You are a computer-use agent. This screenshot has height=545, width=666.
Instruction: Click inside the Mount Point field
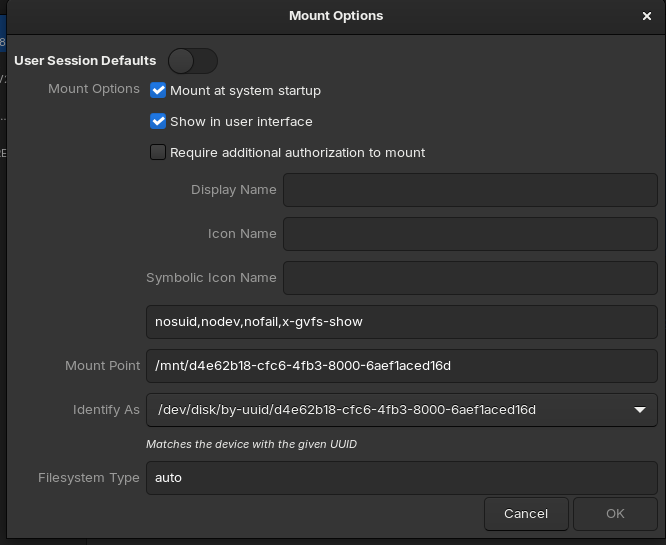tap(401, 366)
